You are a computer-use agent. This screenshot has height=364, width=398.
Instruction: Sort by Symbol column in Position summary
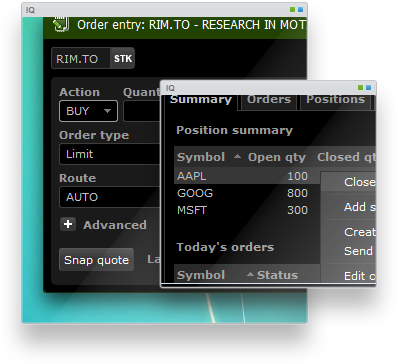pyautogui.click(x=201, y=157)
